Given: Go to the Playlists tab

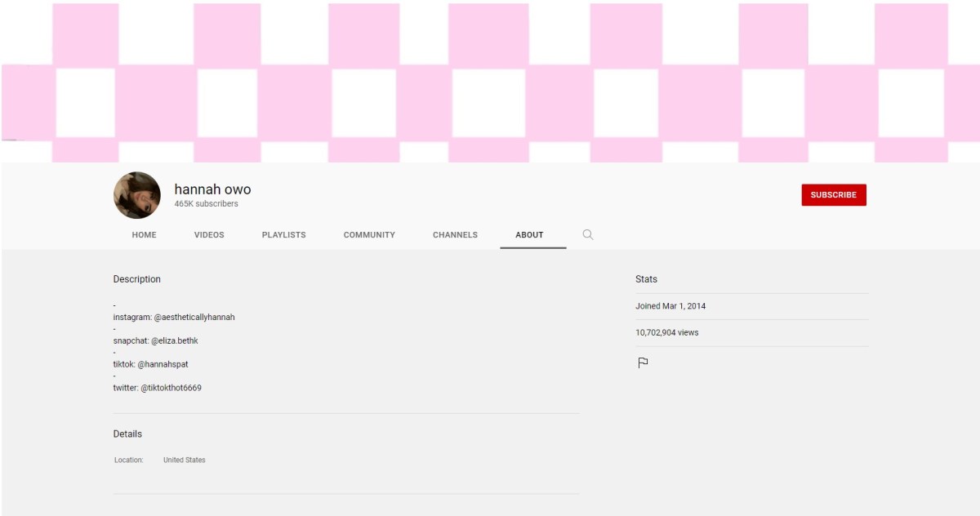Looking at the screenshot, I should 283,235.
